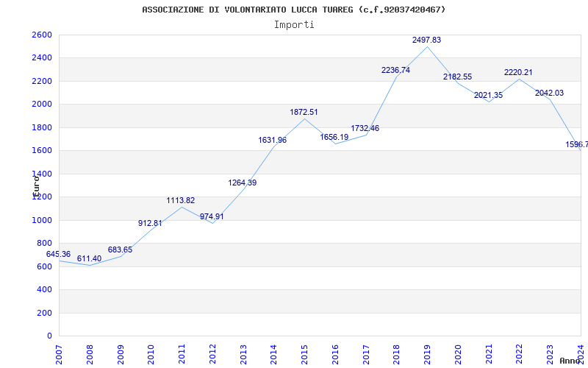This screenshot has height=368, width=588.
Task: Click year 2020 on the x-axis
Action: [x=459, y=355]
